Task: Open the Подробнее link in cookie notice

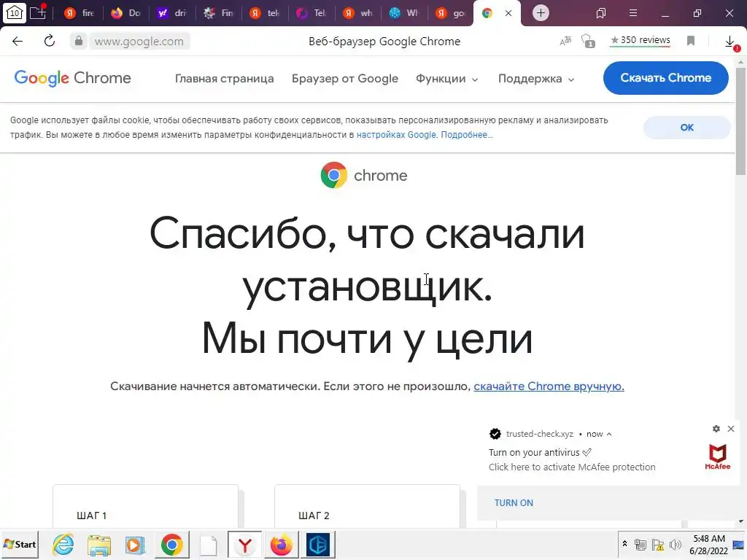Action: (x=467, y=135)
